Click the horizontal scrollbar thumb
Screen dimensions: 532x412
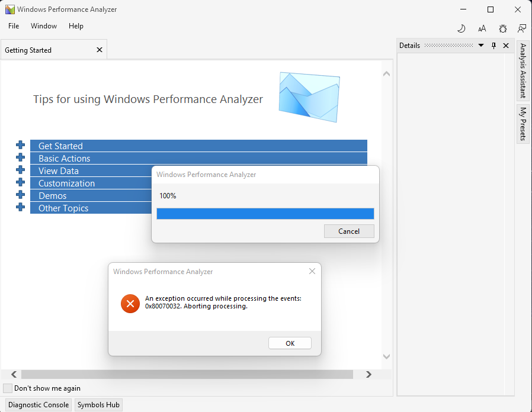point(187,374)
